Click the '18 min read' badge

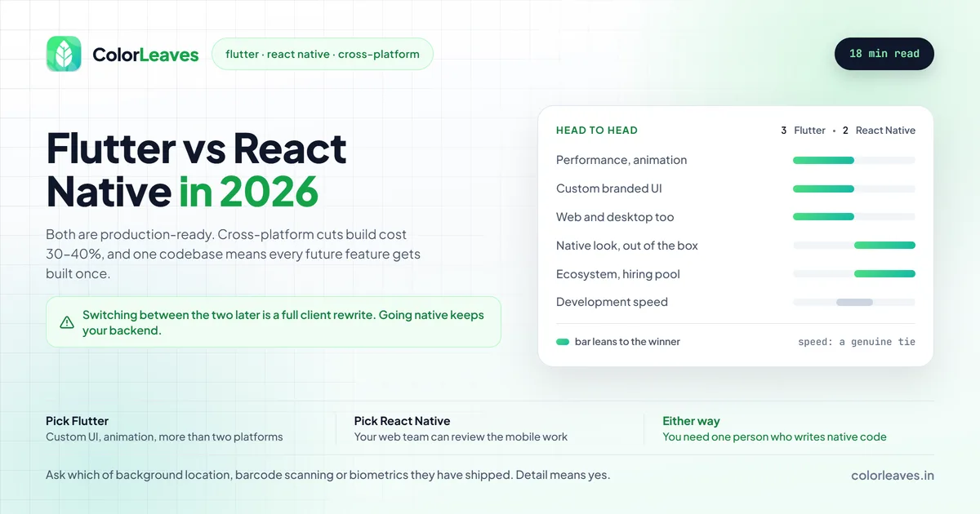[884, 54]
